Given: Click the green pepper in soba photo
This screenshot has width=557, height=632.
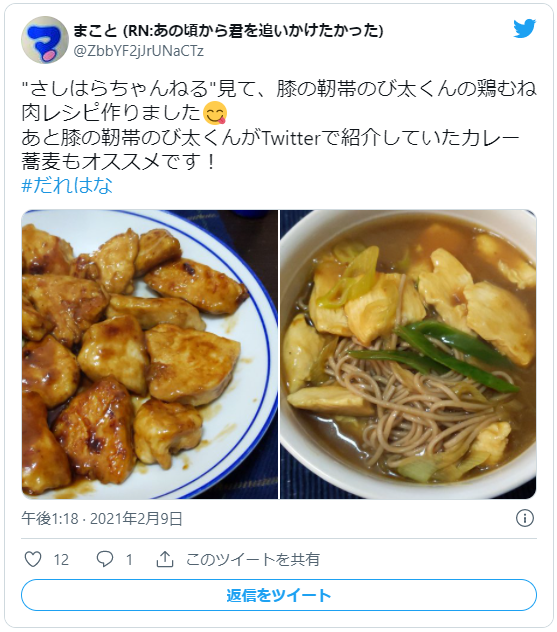Looking at the screenshot, I should pos(435,354).
